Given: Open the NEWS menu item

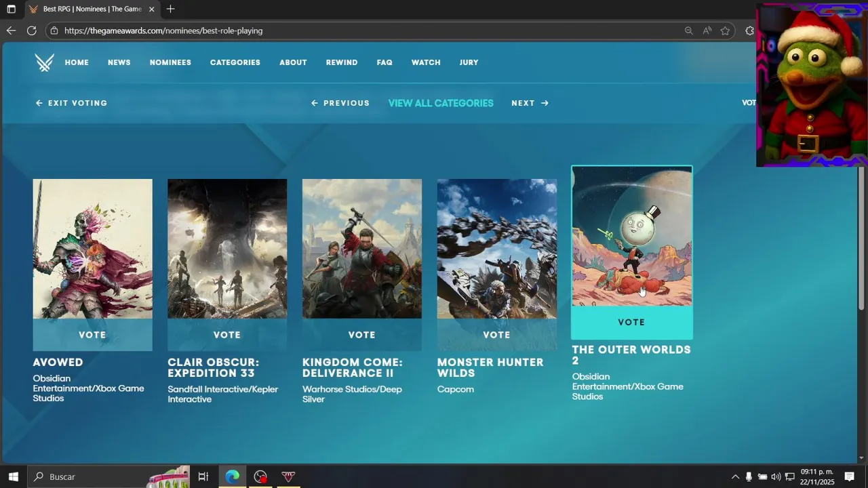Looking at the screenshot, I should point(119,62).
